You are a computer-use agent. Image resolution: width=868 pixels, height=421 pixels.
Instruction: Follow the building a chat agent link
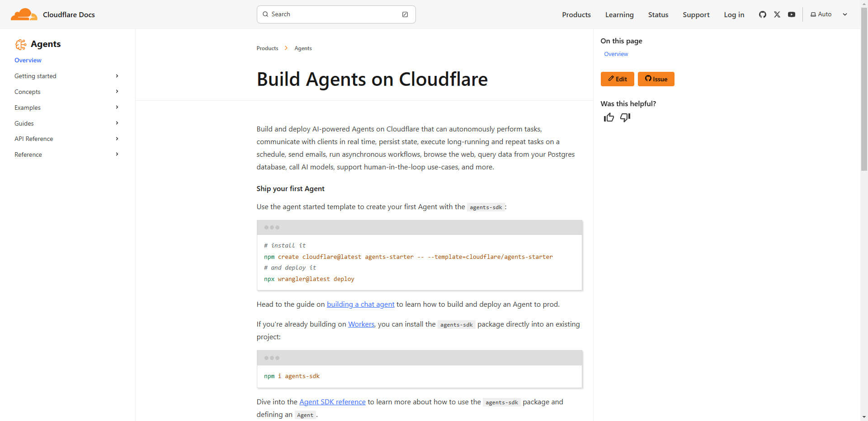[x=360, y=304]
